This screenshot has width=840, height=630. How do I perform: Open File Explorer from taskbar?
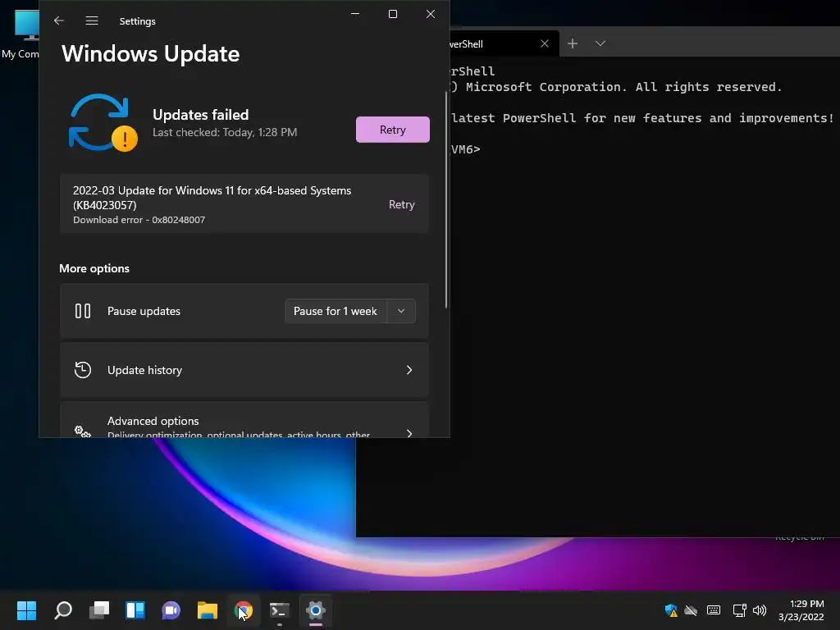208,610
